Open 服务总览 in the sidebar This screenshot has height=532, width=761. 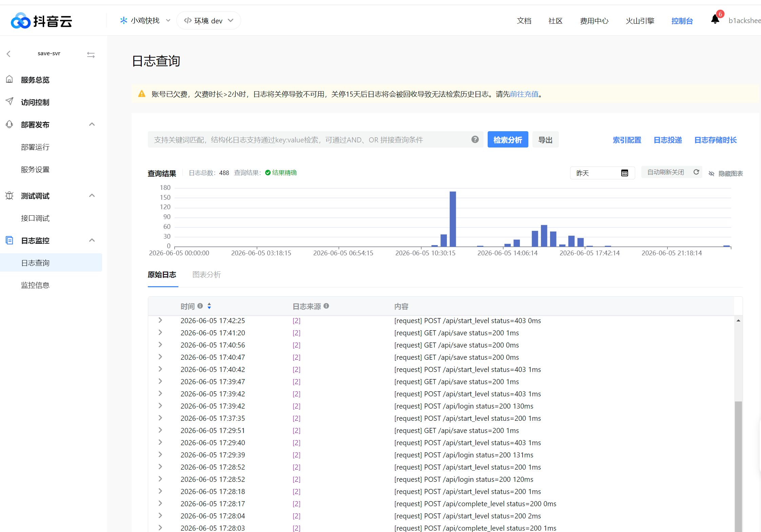coord(35,80)
